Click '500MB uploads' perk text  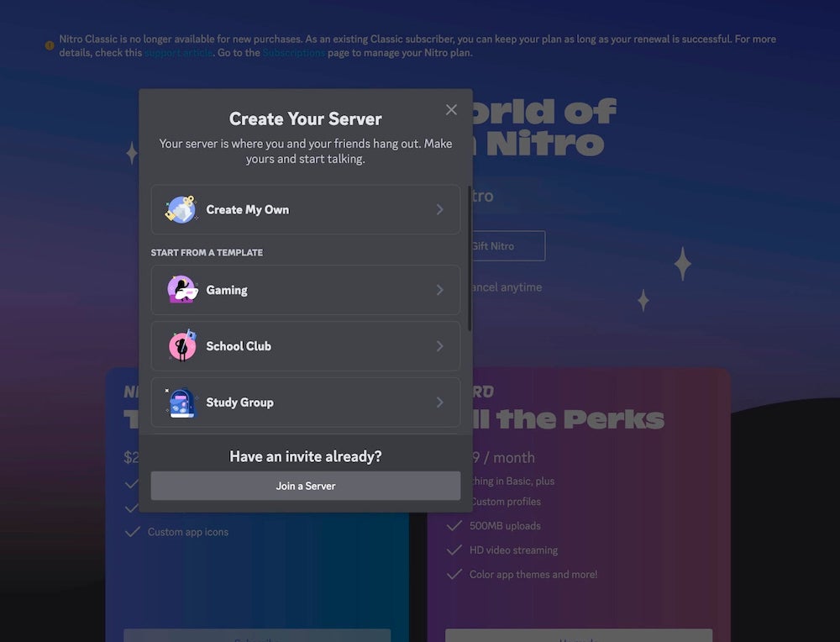click(x=505, y=526)
